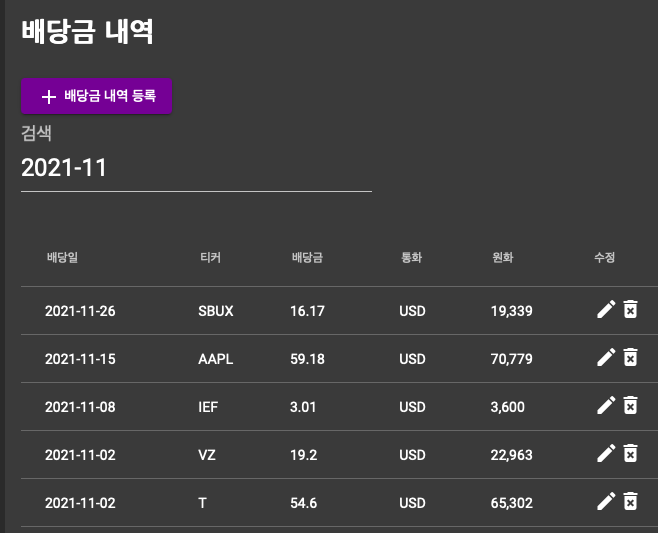Focus the 검색 search field with 2021-11
This screenshot has width=658, height=533.
pos(196,168)
